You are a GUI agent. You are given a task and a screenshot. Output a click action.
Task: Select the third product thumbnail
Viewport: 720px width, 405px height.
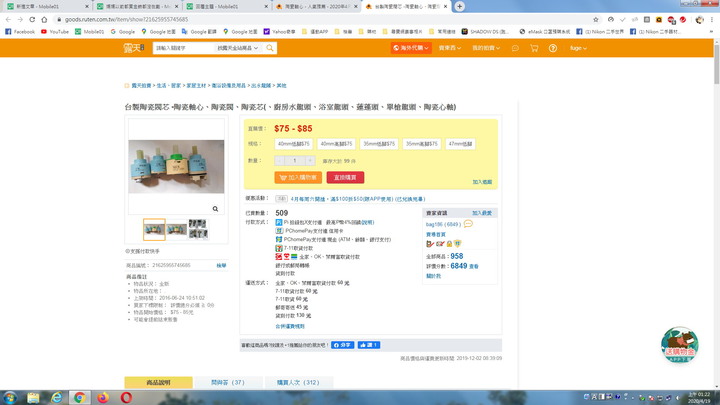coord(198,230)
